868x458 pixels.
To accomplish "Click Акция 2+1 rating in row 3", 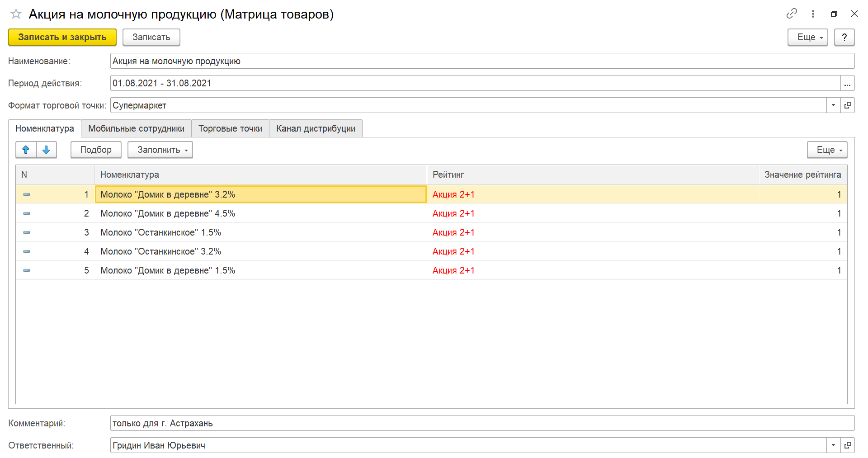I will tap(453, 232).
